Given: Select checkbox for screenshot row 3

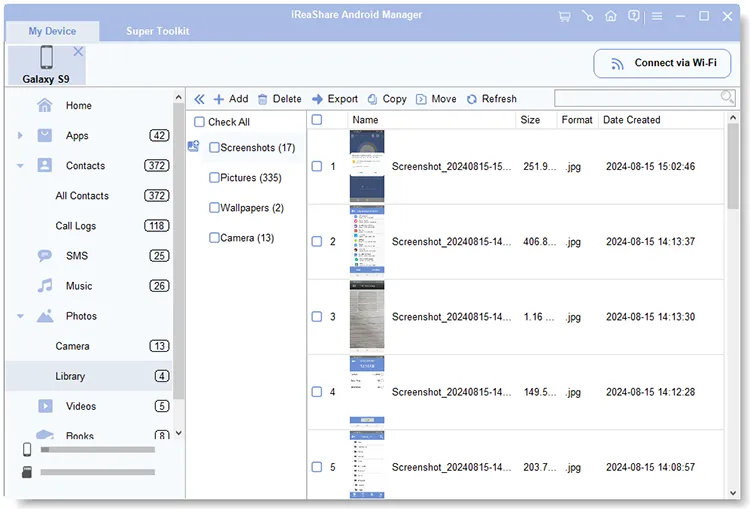Looking at the screenshot, I should pos(317,317).
